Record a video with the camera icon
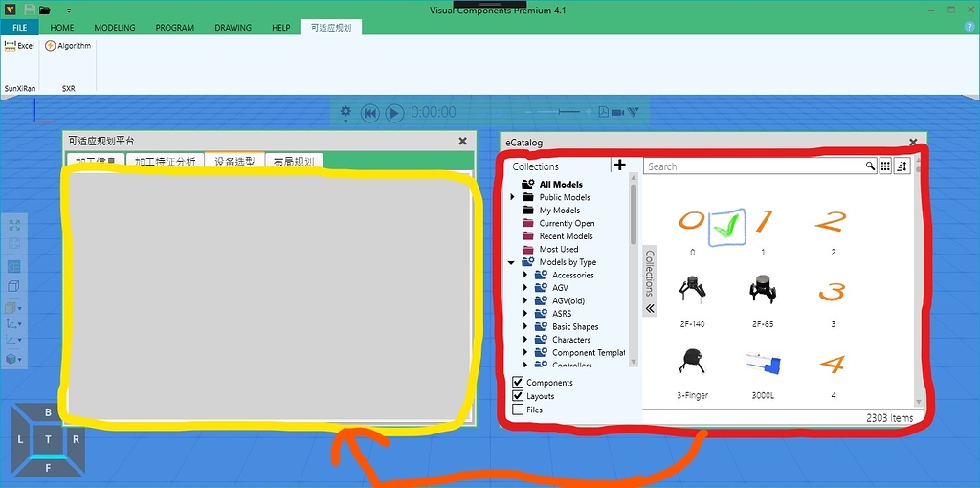This screenshot has height=488, width=980. pyautogui.click(x=617, y=112)
